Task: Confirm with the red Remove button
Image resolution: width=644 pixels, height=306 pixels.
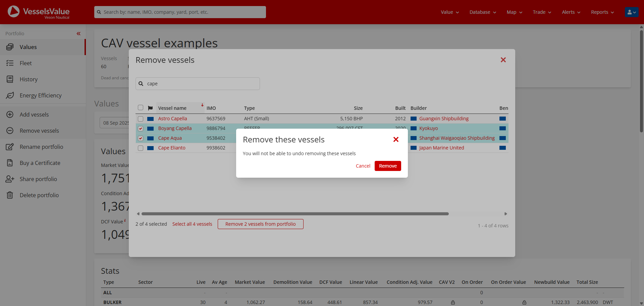Action: (x=387, y=166)
